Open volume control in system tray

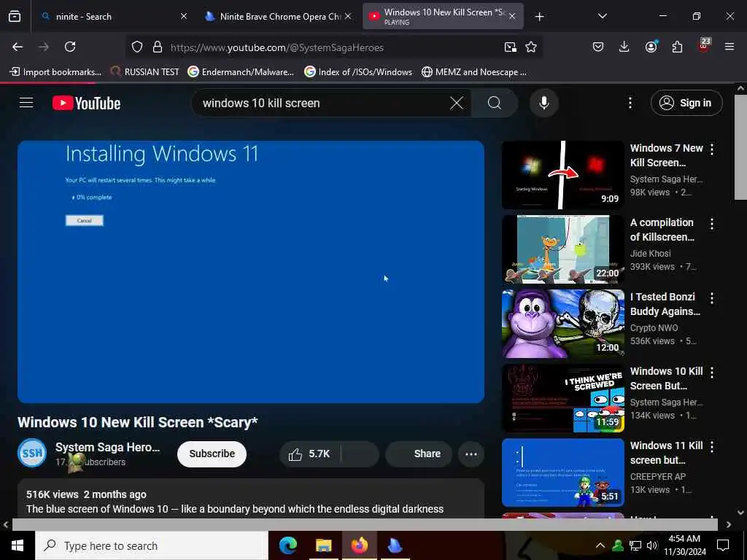point(651,545)
